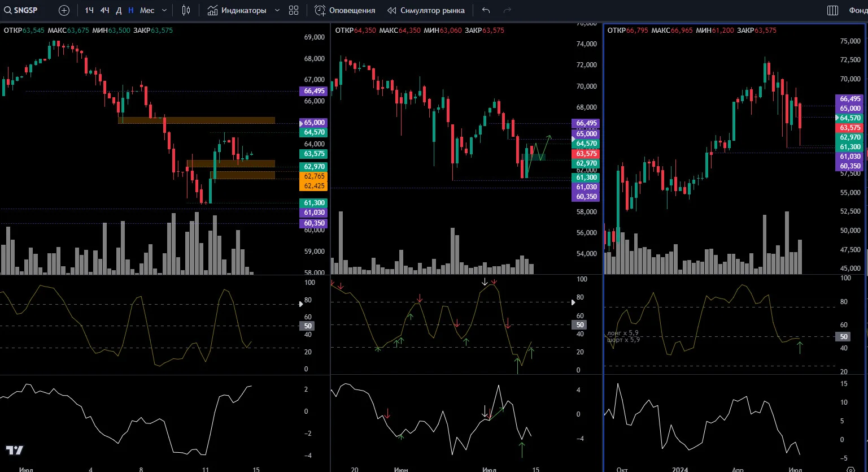
Task: Create an alert with Оповещения
Action: 345,10
